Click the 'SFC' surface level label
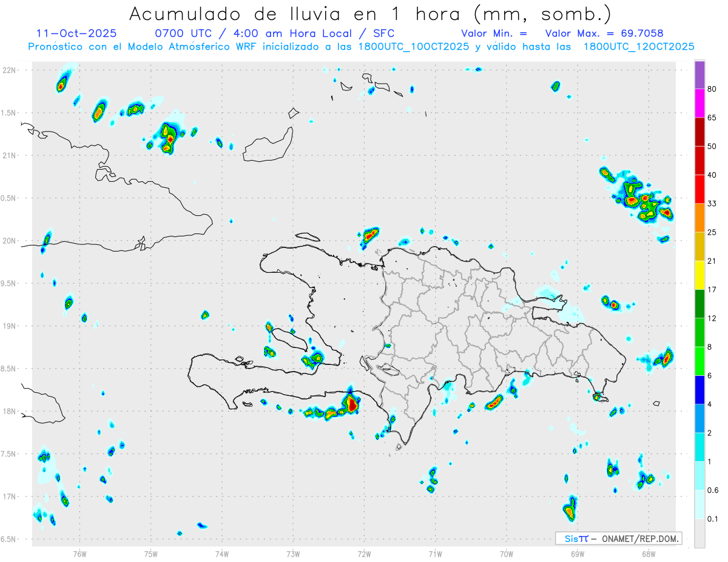The height and width of the screenshot is (562, 728). click(x=384, y=33)
